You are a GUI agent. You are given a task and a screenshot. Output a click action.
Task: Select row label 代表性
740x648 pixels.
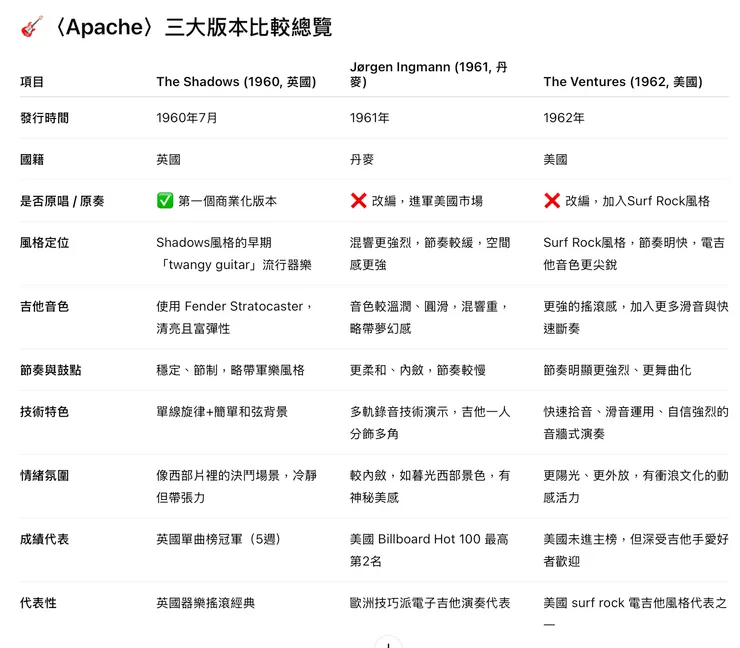pyautogui.click(x=38, y=603)
